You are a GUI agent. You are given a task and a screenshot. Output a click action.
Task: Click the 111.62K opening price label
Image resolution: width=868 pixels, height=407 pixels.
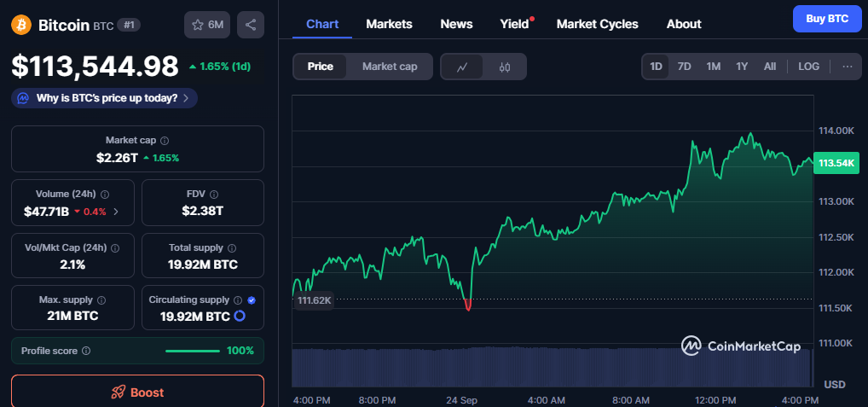314,300
